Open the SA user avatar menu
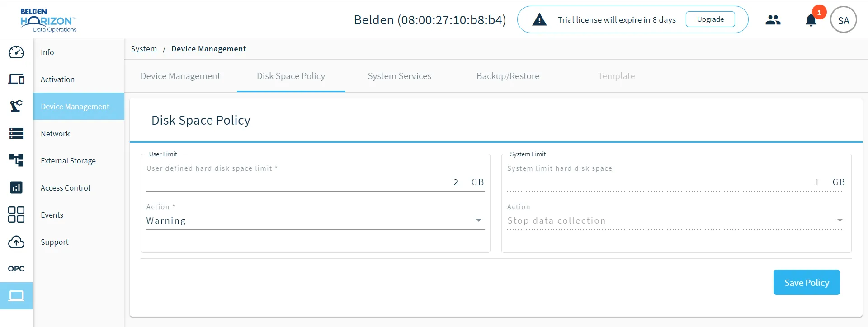Image resolution: width=868 pixels, height=327 pixels. point(844,20)
